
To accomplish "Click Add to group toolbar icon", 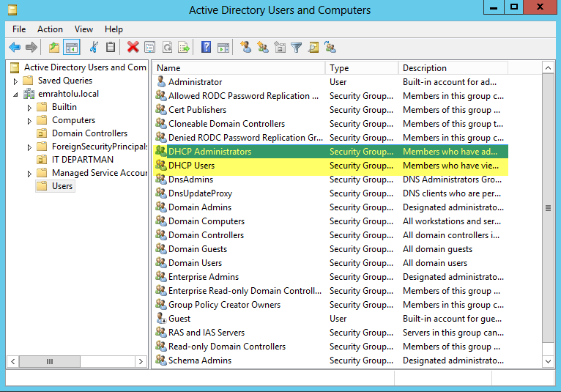I will tap(330, 47).
